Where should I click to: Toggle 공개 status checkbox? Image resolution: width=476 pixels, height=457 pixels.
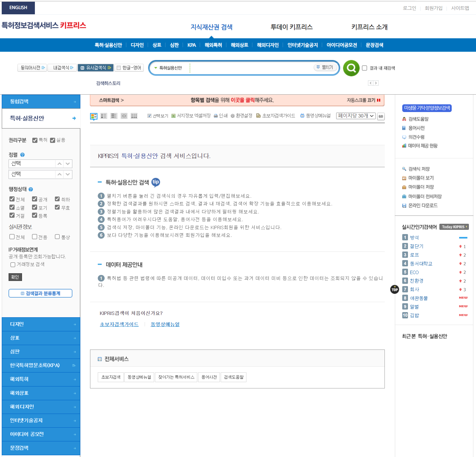35,199
